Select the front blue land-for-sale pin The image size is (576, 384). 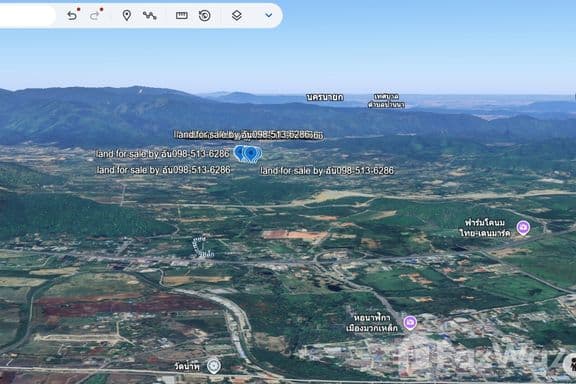[251, 154]
